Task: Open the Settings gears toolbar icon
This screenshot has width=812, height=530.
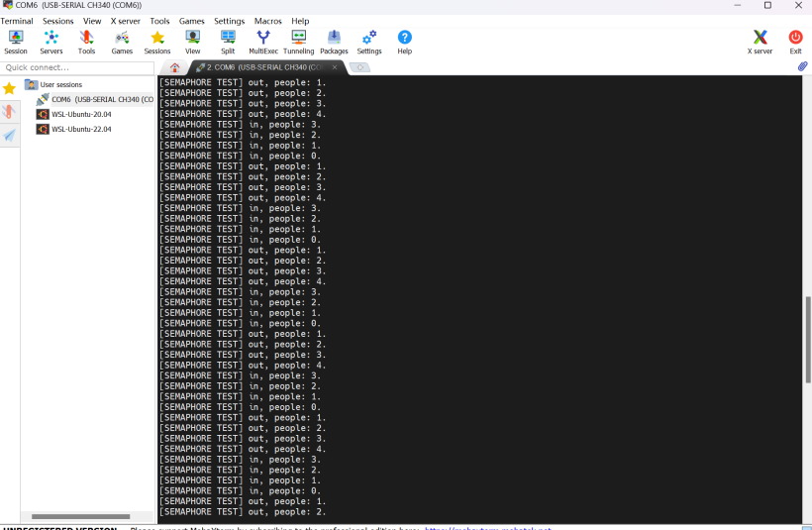Action: click(x=369, y=43)
